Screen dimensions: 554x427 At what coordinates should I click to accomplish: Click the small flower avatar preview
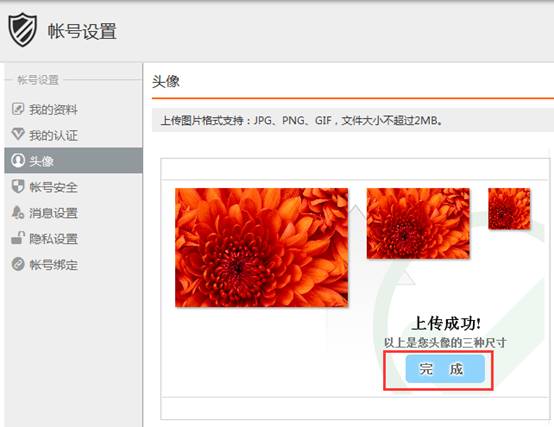(509, 208)
